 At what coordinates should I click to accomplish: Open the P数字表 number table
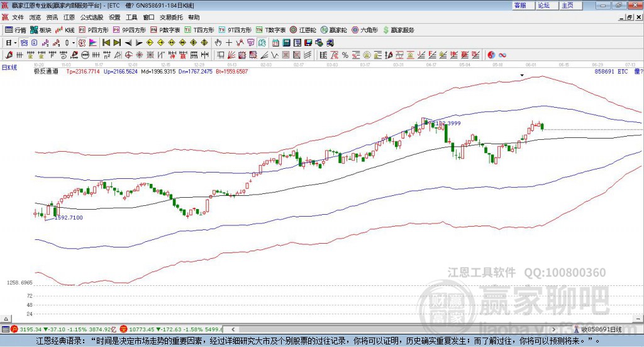pos(165,30)
